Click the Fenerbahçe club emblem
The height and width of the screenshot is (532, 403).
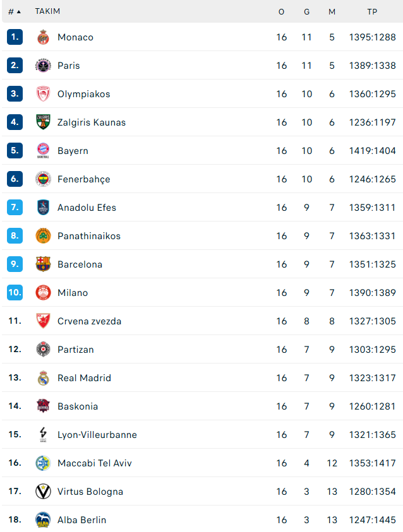tap(43, 179)
